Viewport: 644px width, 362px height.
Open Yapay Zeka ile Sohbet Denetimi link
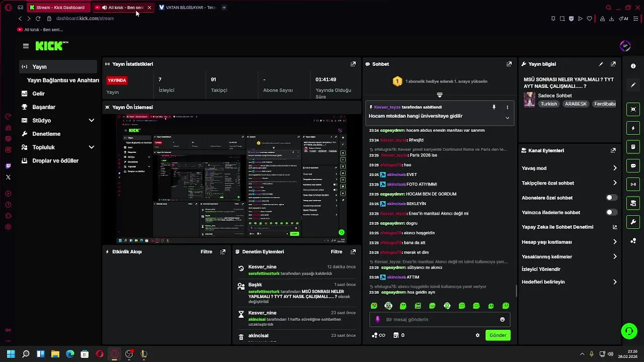point(570,227)
